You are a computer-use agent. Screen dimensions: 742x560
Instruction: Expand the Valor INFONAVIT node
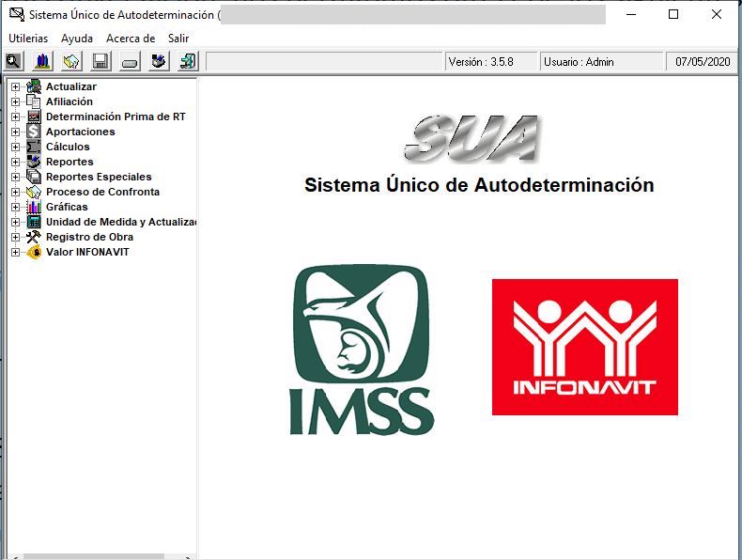[15, 252]
